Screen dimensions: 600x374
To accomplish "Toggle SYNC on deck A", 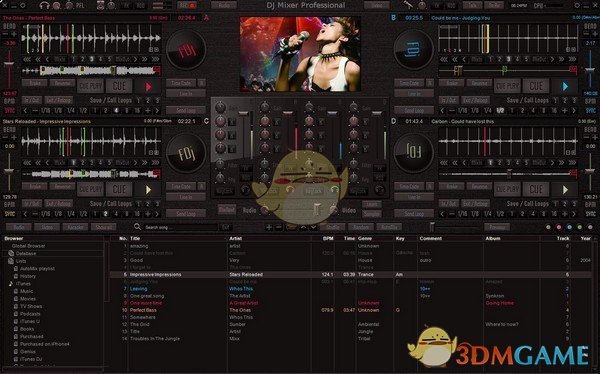I will [9, 110].
